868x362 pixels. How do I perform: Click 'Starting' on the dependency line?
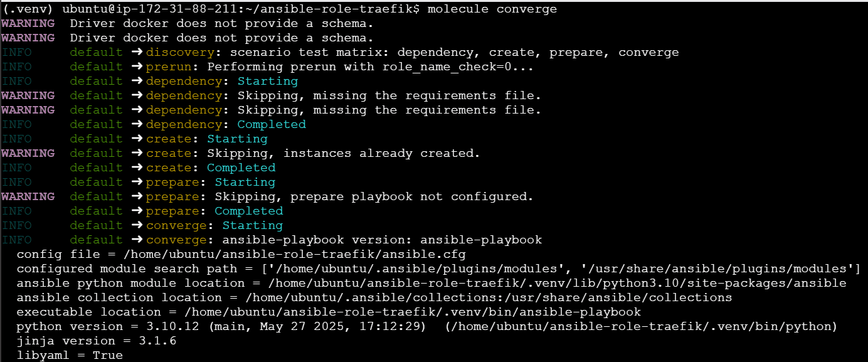tap(268, 81)
